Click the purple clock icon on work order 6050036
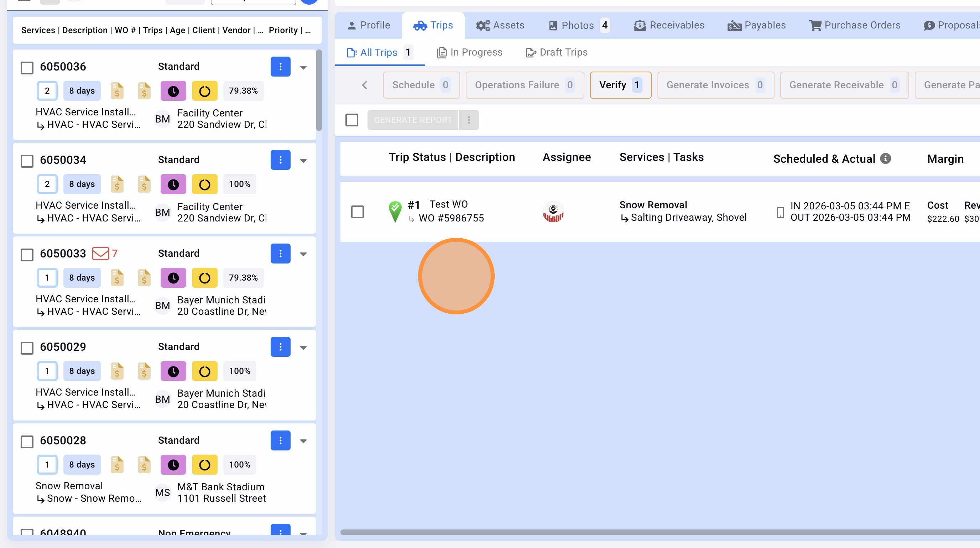Image resolution: width=980 pixels, height=548 pixels. click(173, 91)
